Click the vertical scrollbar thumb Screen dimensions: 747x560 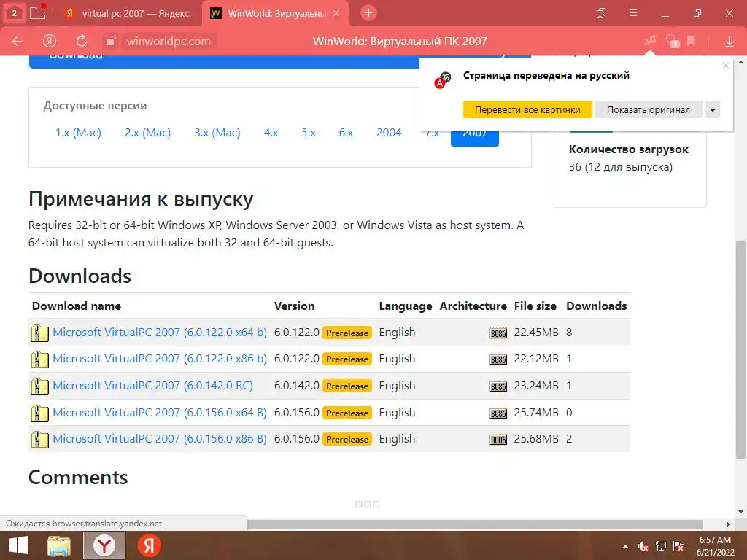pos(741,350)
